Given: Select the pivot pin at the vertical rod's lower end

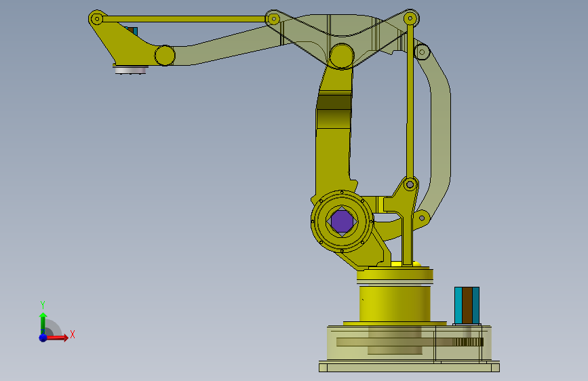Looking at the screenshot, I should point(410,184).
